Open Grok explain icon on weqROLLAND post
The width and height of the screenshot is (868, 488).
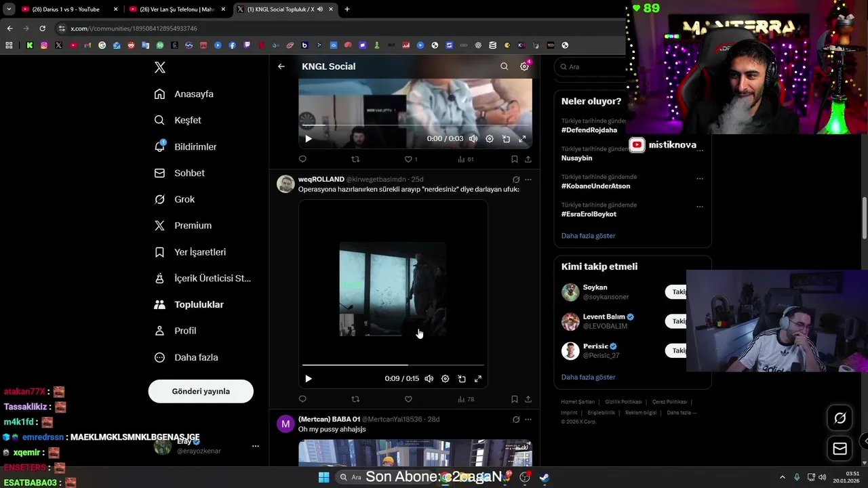[x=516, y=180]
